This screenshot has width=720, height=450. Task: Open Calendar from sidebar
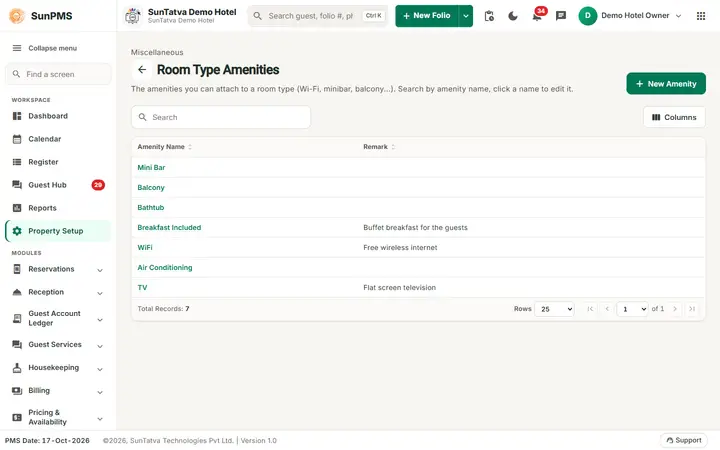click(58, 139)
